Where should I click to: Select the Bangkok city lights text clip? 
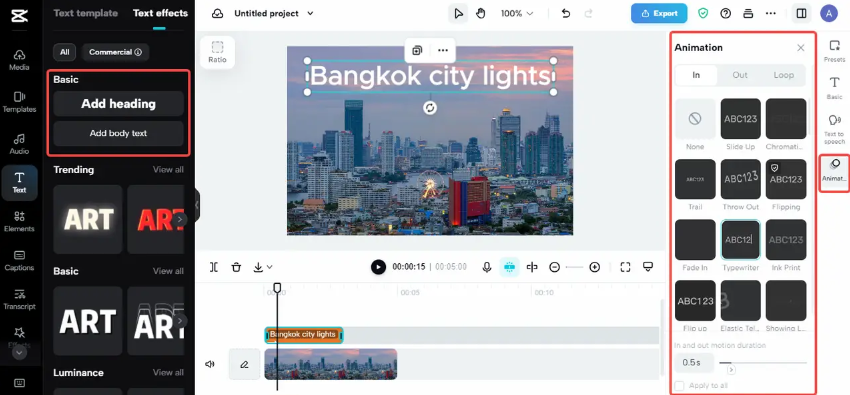304,335
